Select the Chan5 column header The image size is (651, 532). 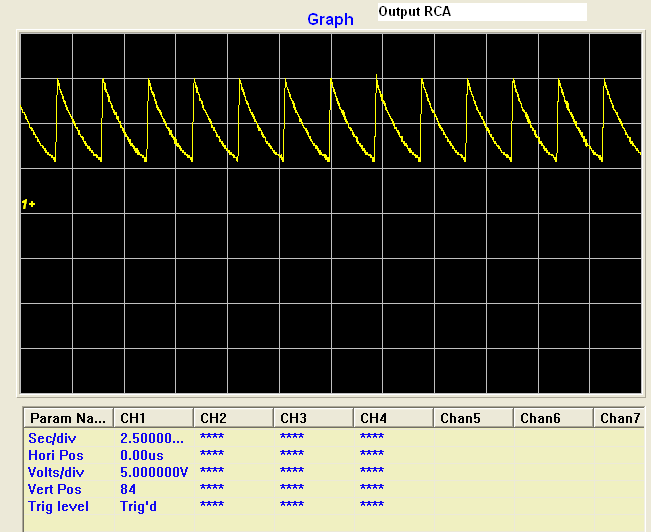(x=473, y=418)
